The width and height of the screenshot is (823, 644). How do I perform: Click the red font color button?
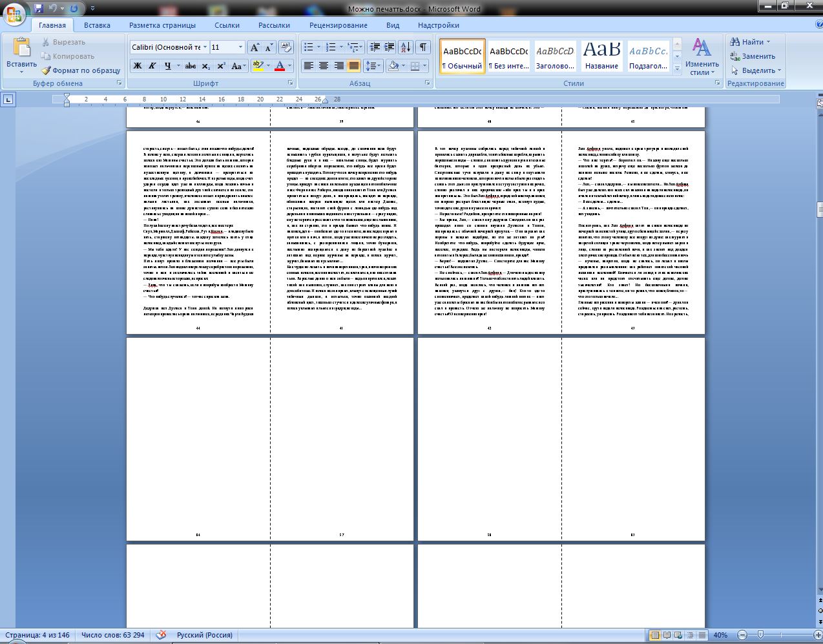pyautogui.click(x=280, y=66)
